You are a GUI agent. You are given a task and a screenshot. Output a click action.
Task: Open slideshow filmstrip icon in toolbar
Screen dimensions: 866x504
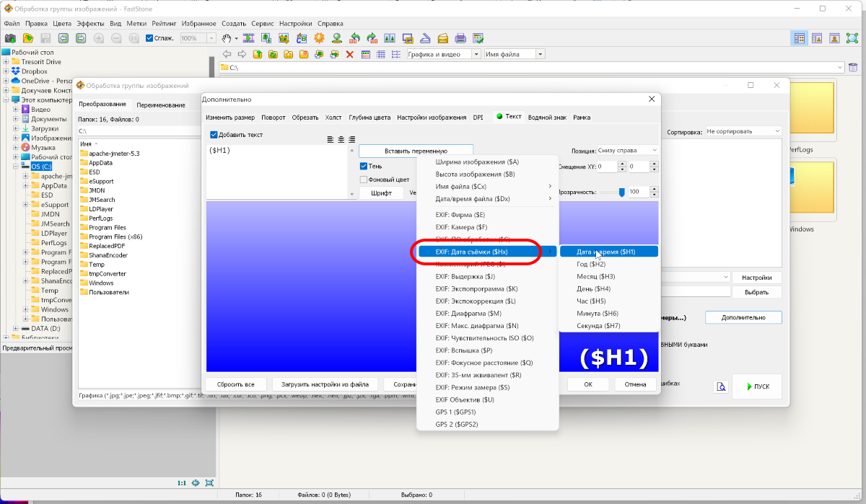(249, 38)
